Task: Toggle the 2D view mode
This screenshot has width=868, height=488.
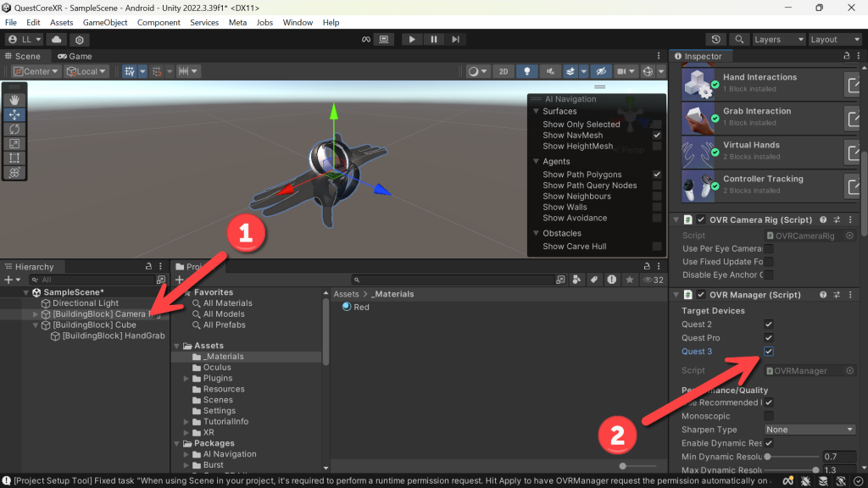Action: 504,71
